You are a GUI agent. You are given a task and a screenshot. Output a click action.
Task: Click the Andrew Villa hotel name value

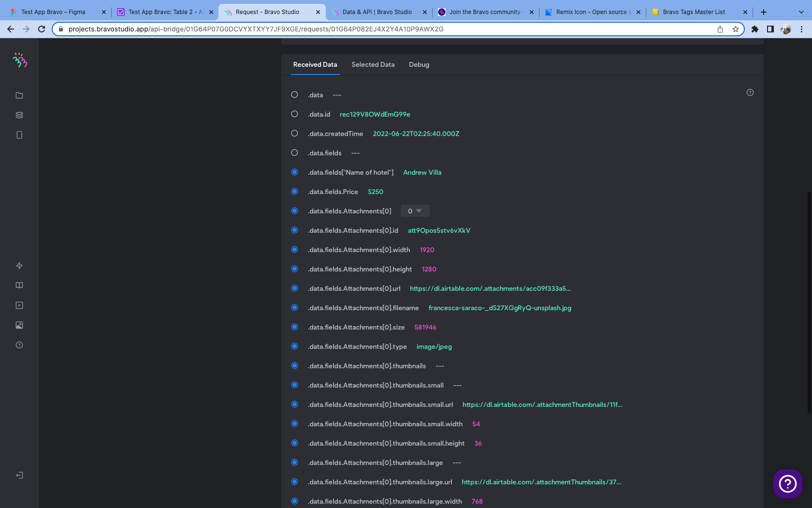click(422, 173)
